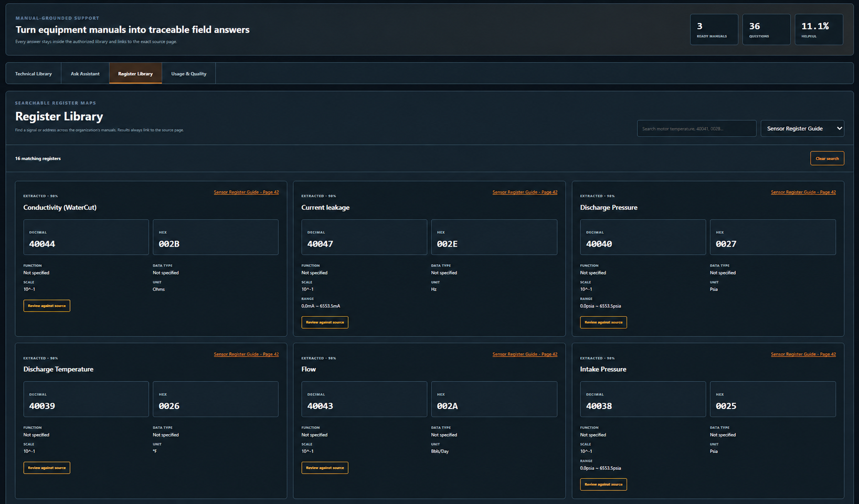859x504 pixels.
Task: Select hex value 0025
Action: pyautogui.click(x=726, y=406)
